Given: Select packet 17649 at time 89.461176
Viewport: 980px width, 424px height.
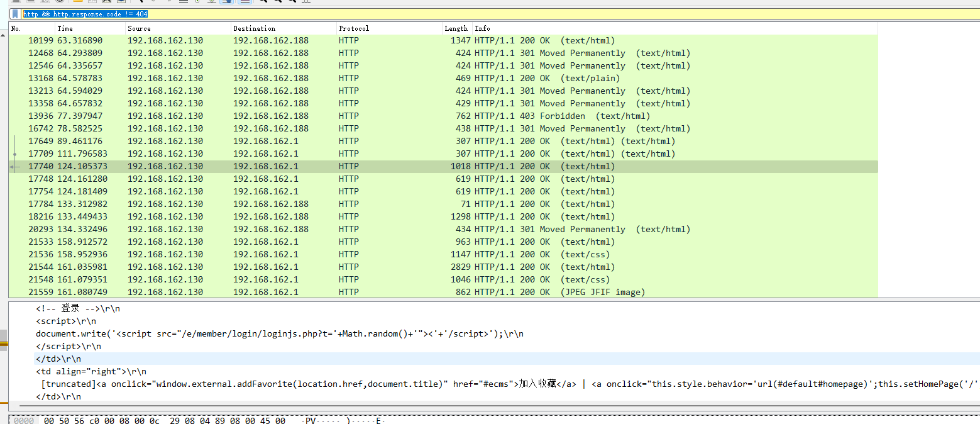Looking at the screenshot, I should tap(443, 141).
